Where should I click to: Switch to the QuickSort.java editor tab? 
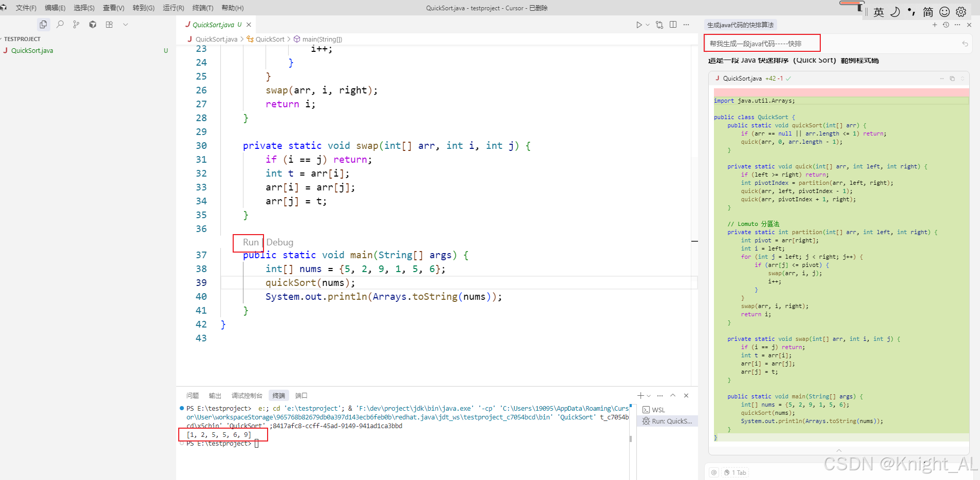pos(213,25)
